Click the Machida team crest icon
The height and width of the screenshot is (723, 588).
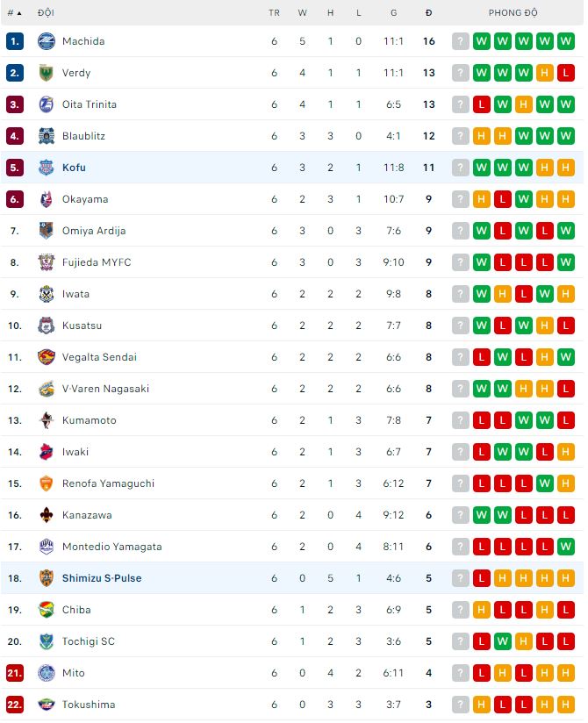(x=47, y=41)
